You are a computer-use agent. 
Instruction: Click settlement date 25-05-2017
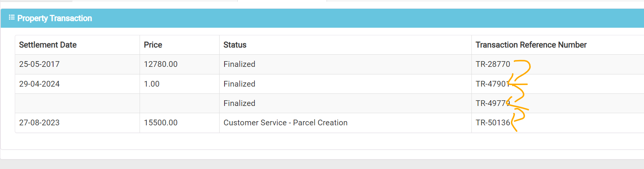tap(39, 64)
